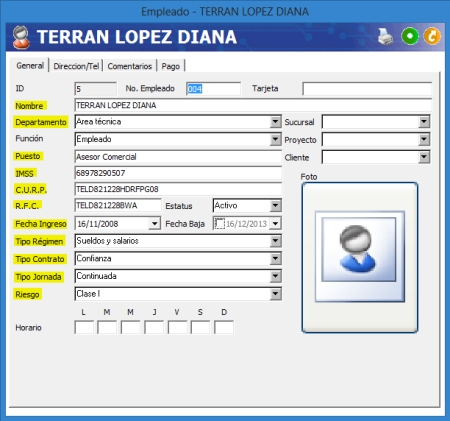The height and width of the screenshot is (421, 450).
Task: Click the Tarjeta input field
Action: [367, 89]
